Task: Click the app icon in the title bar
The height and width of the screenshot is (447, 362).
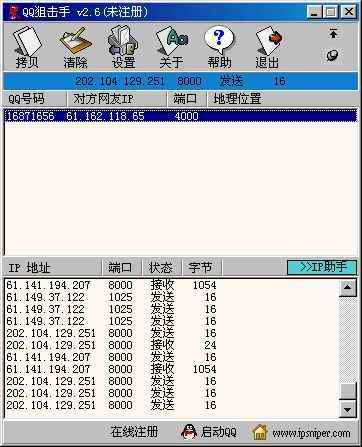Action: (14, 12)
